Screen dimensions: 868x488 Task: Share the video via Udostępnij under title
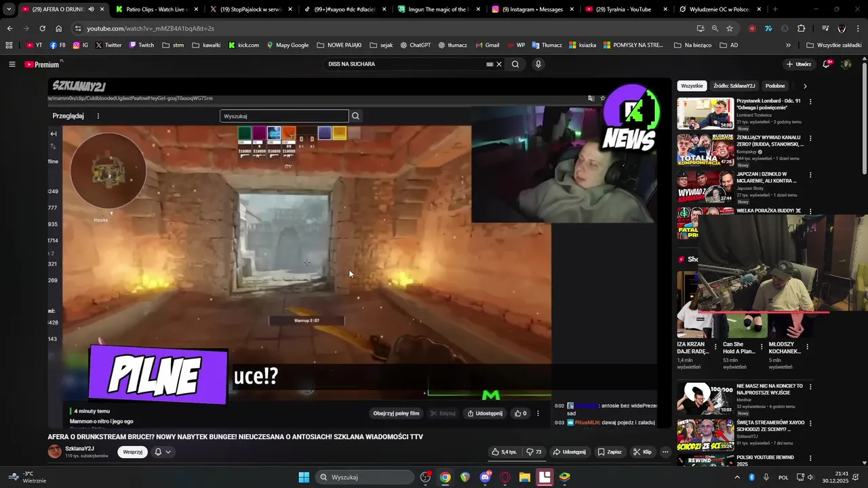(x=569, y=452)
